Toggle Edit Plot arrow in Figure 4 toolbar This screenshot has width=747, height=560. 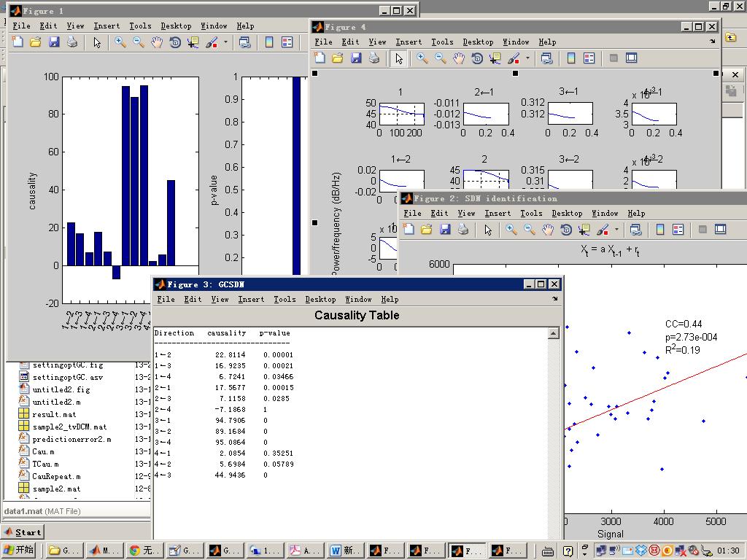coord(398,58)
